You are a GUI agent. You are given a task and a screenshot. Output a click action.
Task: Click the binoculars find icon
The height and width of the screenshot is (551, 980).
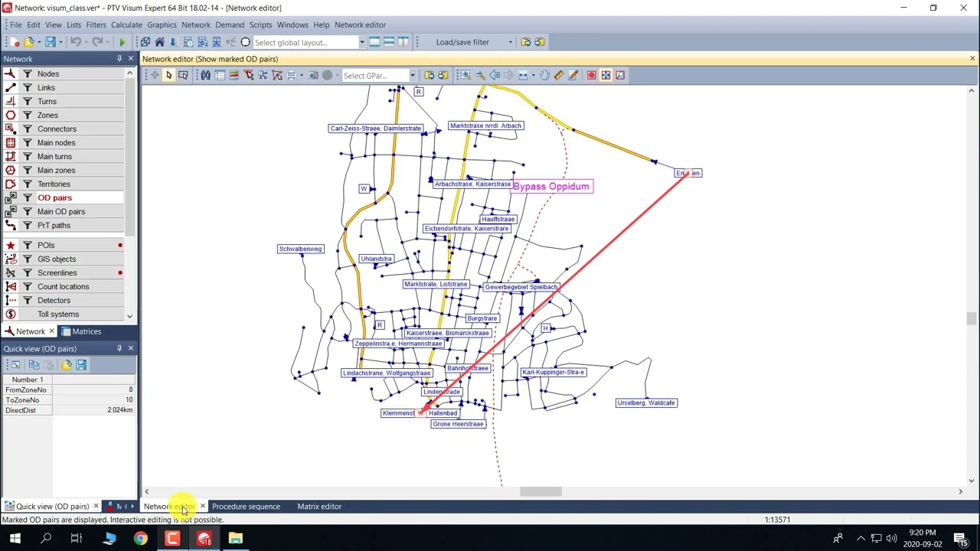click(x=205, y=75)
